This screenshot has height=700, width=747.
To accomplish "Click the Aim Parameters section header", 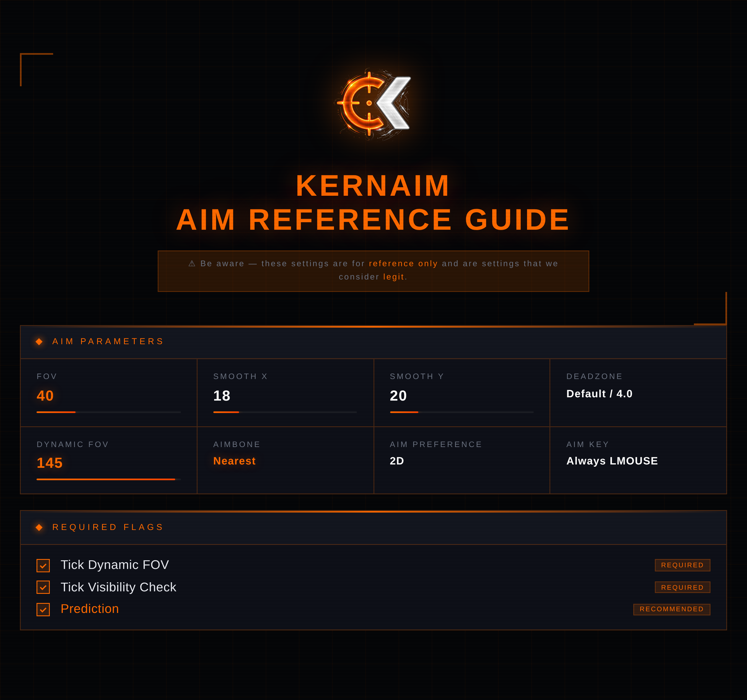I will tap(108, 341).
